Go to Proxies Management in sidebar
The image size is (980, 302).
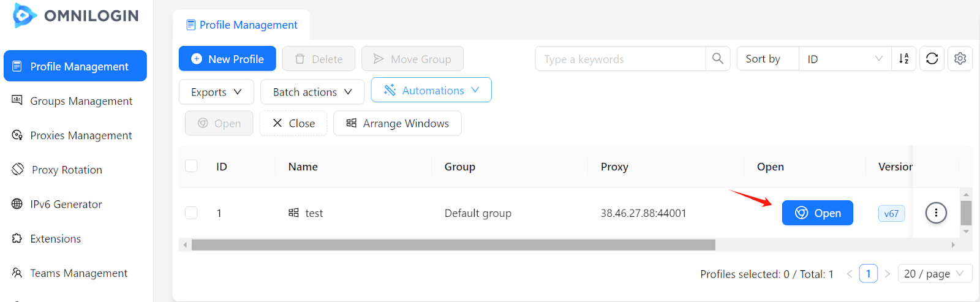click(81, 135)
